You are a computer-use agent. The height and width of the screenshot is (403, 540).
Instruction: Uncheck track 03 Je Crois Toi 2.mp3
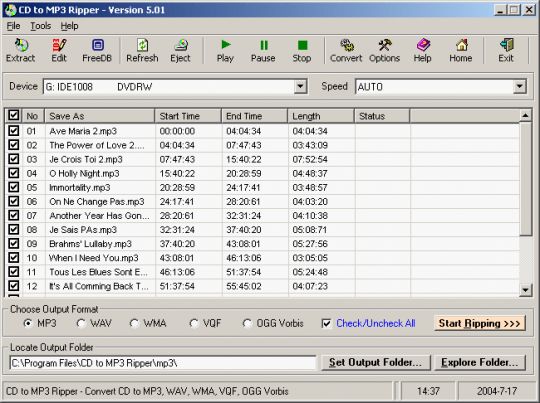14,159
